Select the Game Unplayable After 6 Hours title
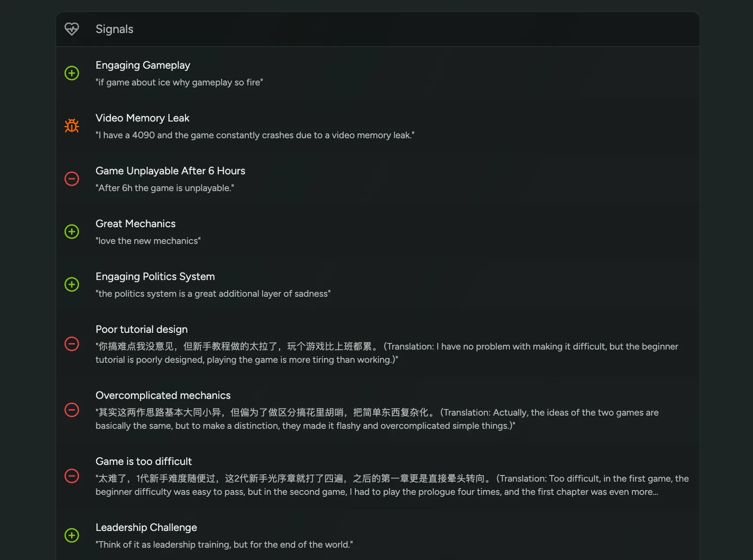 point(170,171)
